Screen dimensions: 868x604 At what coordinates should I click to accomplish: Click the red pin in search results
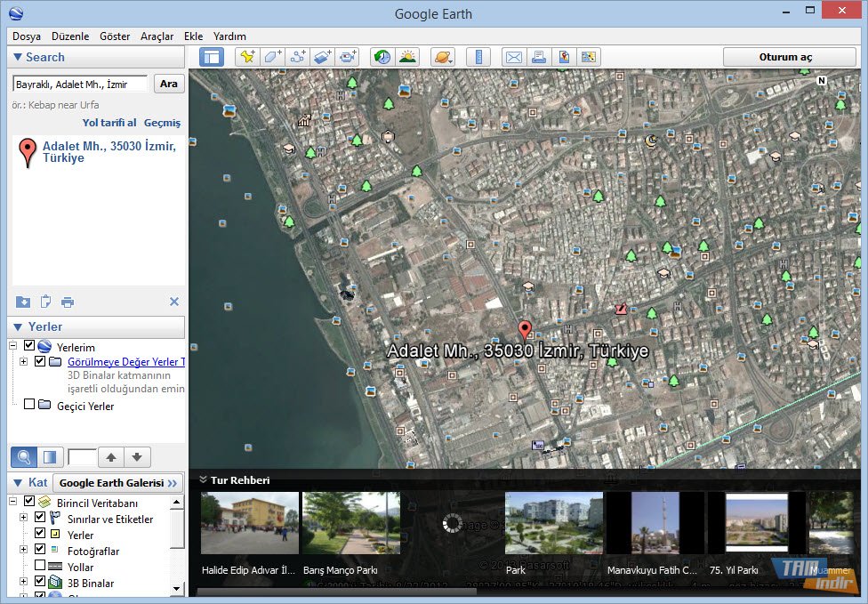coord(28,153)
